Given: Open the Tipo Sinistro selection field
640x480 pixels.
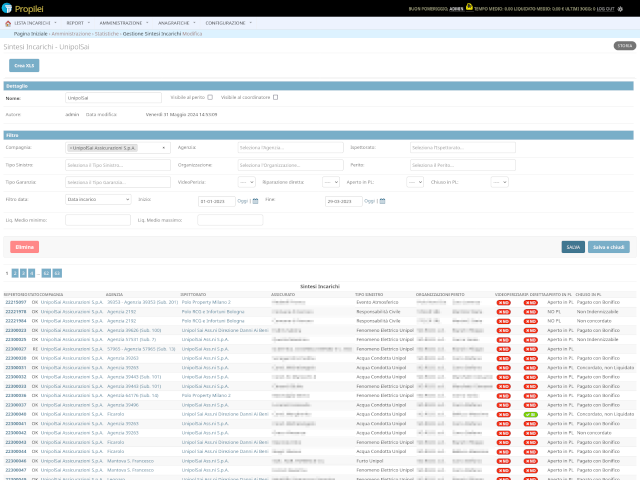Looking at the screenshot, I should coord(118,165).
